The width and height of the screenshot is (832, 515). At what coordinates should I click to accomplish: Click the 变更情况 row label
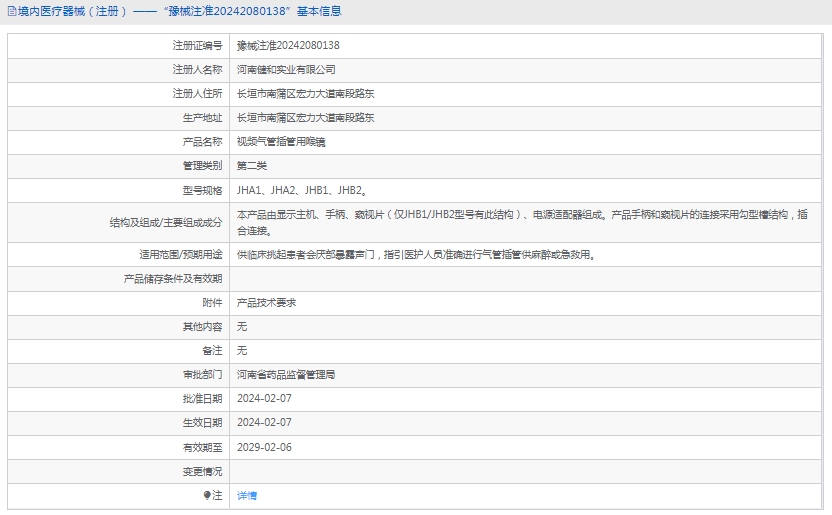pyautogui.click(x=203, y=471)
